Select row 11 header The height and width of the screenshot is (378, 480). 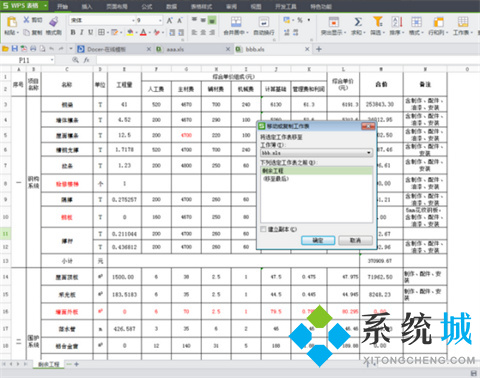(5, 234)
